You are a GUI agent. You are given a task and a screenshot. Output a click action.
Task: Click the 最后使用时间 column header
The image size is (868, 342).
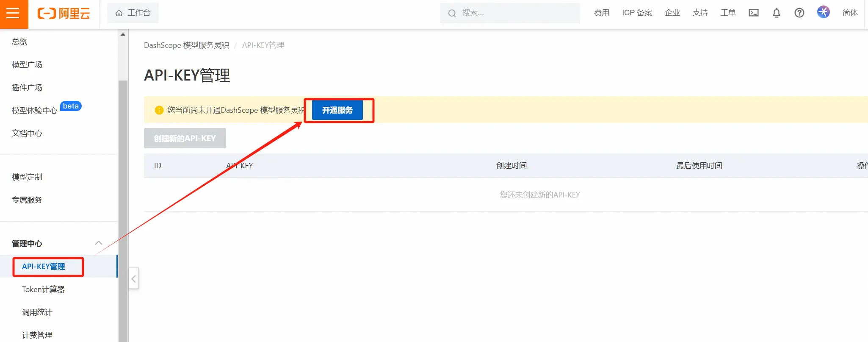(699, 166)
